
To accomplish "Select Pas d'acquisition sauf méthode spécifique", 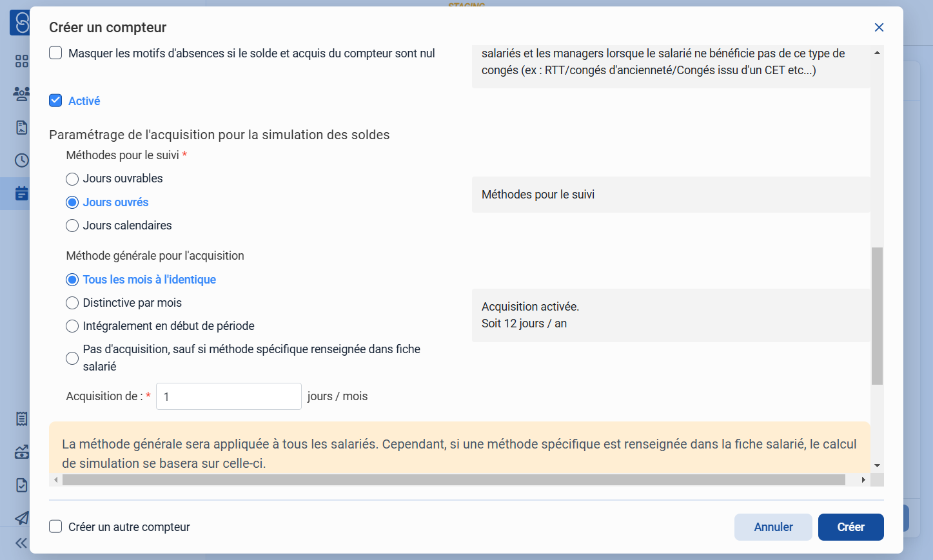I will click(x=72, y=358).
